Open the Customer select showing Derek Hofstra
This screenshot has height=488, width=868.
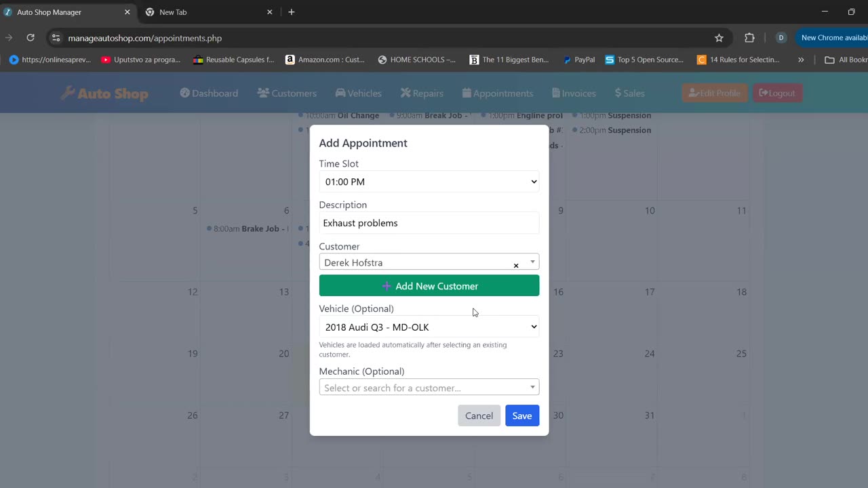coord(429,262)
